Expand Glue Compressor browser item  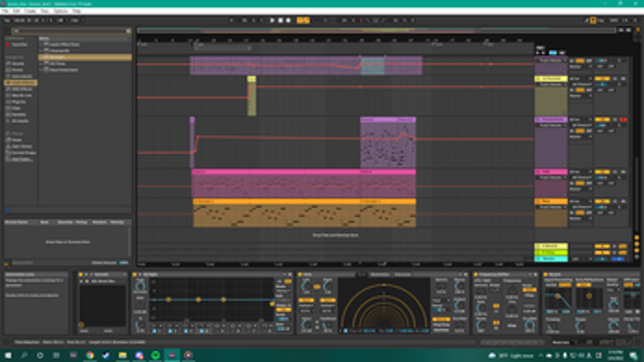pyautogui.click(x=41, y=70)
